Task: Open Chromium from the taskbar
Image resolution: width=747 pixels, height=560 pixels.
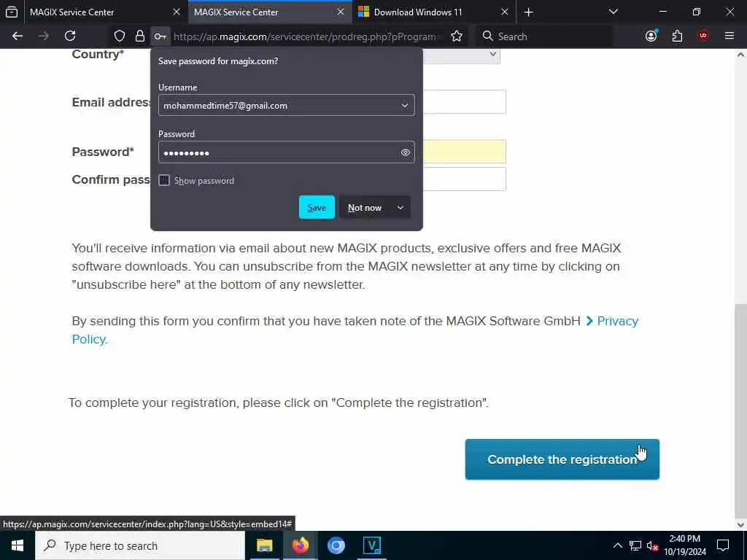Action: point(336,545)
